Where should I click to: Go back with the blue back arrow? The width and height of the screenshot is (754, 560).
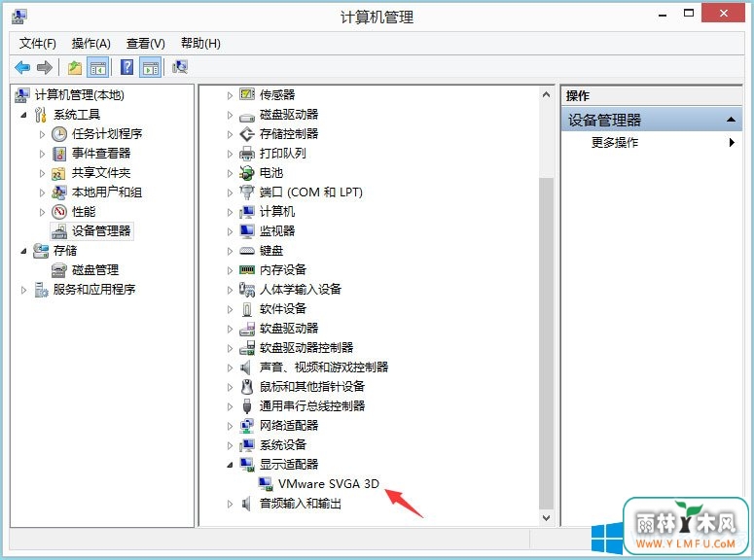pyautogui.click(x=22, y=68)
